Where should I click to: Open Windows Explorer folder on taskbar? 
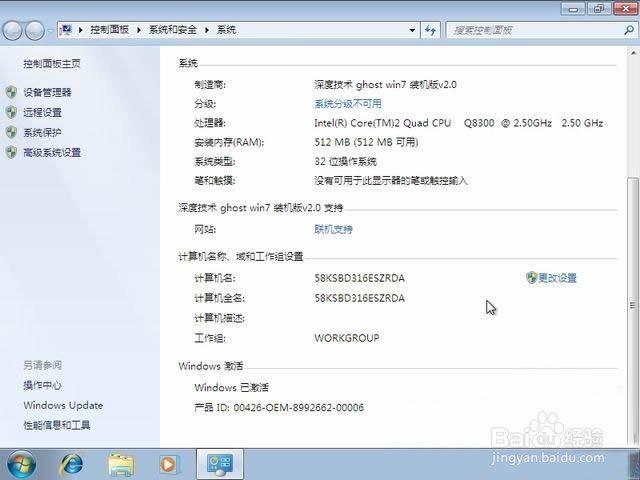tap(121, 464)
